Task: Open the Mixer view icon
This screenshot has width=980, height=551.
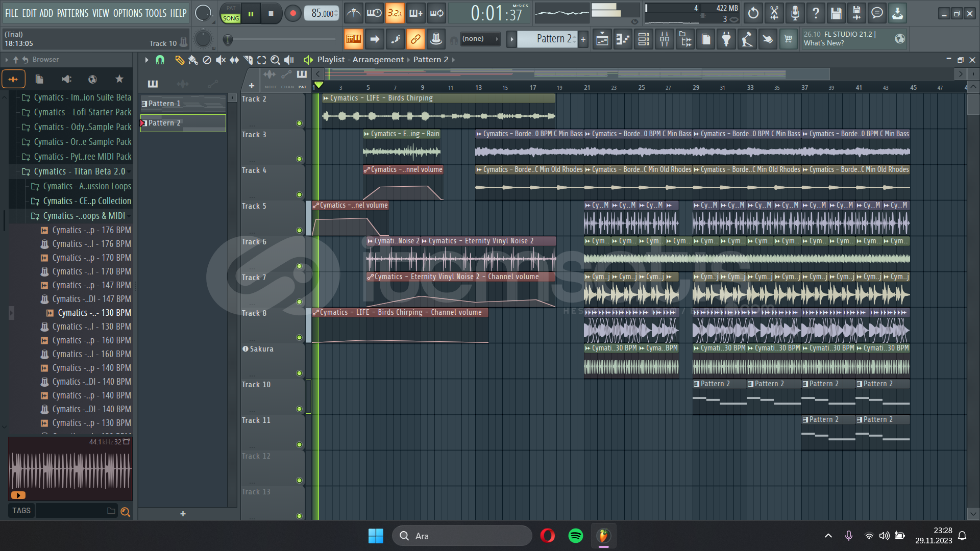Action: [x=665, y=39]
